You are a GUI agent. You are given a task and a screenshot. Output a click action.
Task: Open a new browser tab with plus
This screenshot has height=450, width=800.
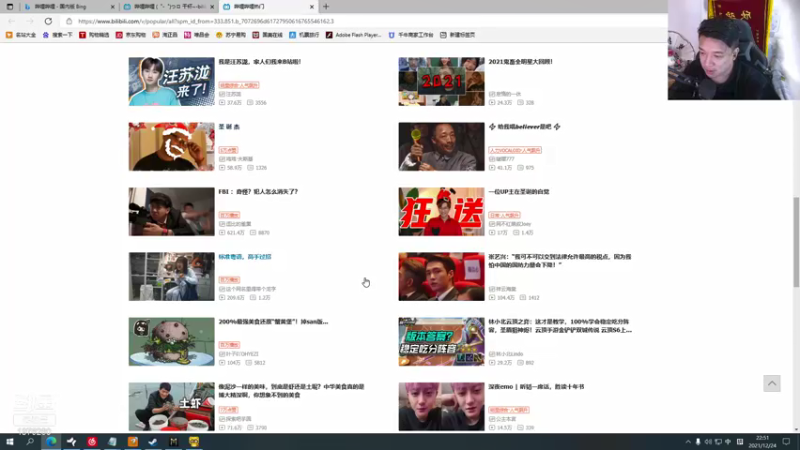tap(326, 7)
